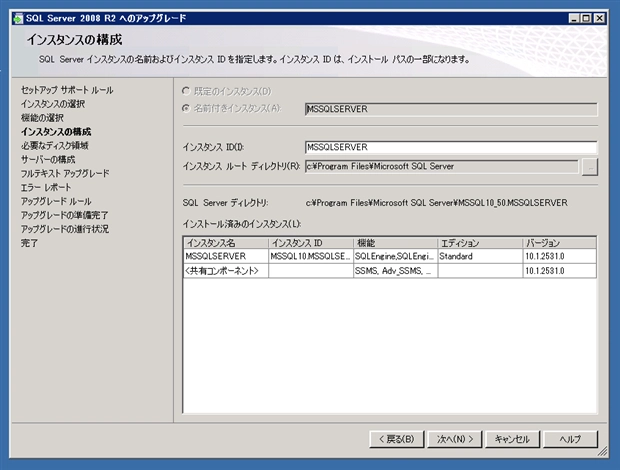Select 機能の選択 step in sidebar
620x470 pixels.
point(42,118)
